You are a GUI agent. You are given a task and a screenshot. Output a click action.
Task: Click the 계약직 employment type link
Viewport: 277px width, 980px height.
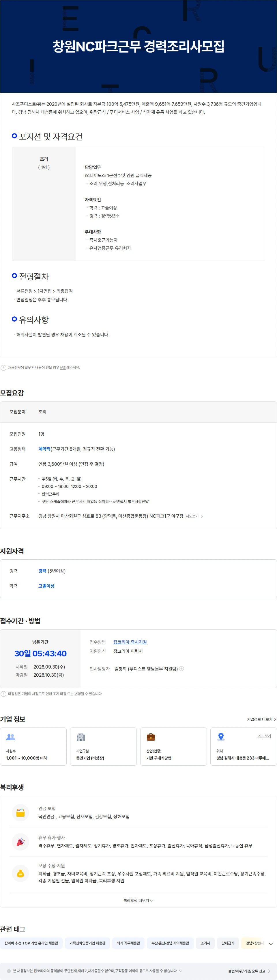(x=44, y=449)
